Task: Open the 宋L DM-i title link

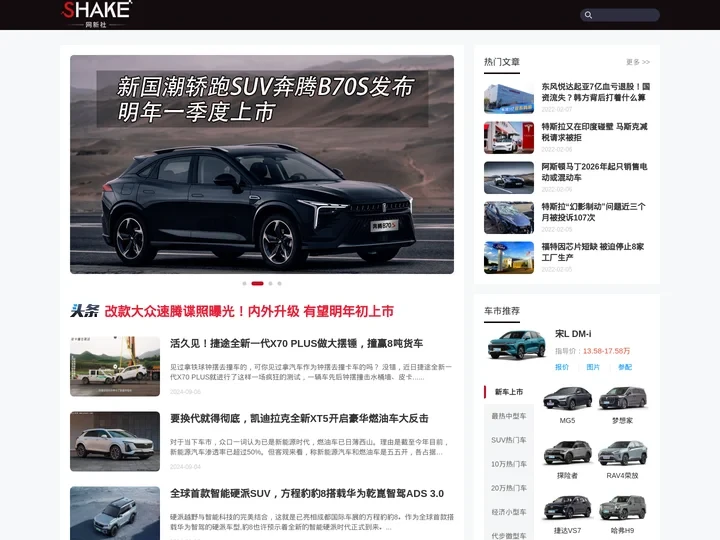Action: [573, 334]
